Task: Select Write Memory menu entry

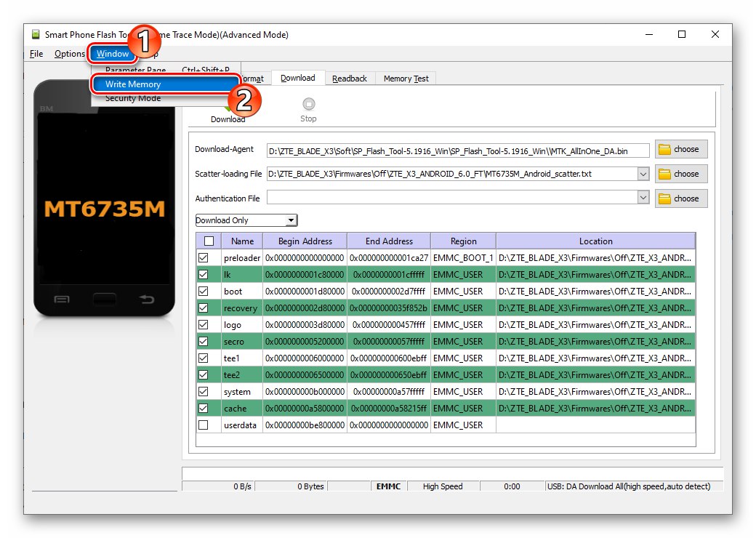Action: click(x=166, y=84)
